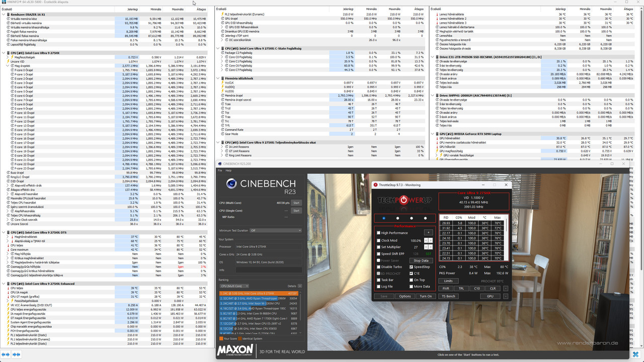
Task: Click the thermometer icon beside CPU teljes in DTS
Action: (9, 245)
